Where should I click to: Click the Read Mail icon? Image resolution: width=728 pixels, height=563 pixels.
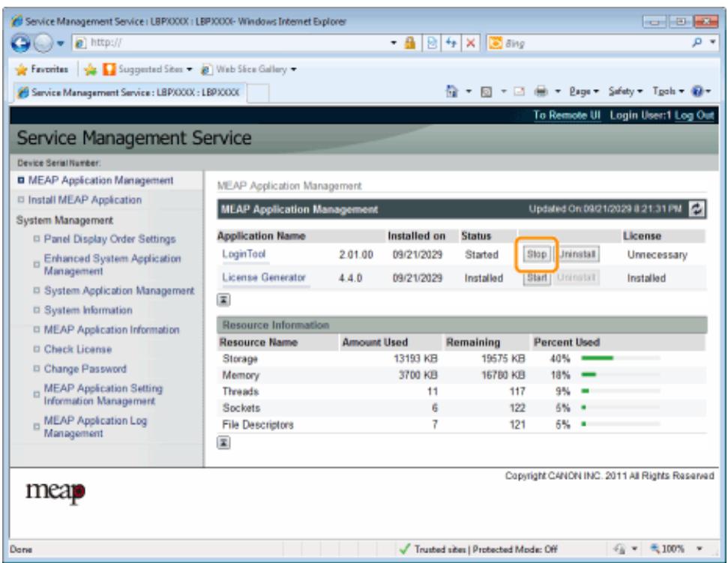click(519, 92)
